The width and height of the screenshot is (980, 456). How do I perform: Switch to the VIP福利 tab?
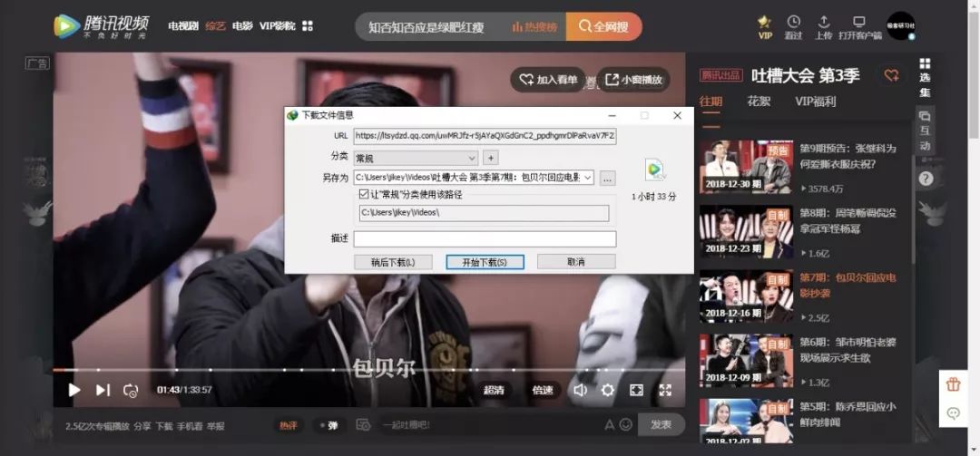pos(815,102)
